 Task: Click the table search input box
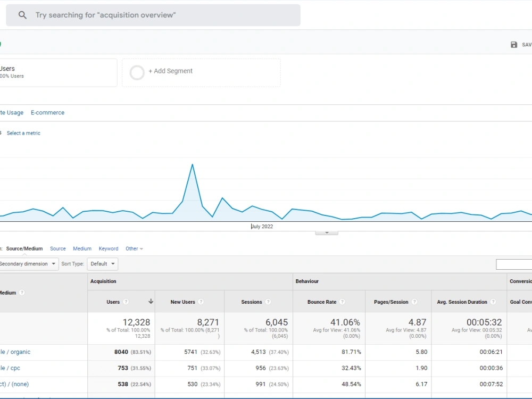(x=514, y=264)
